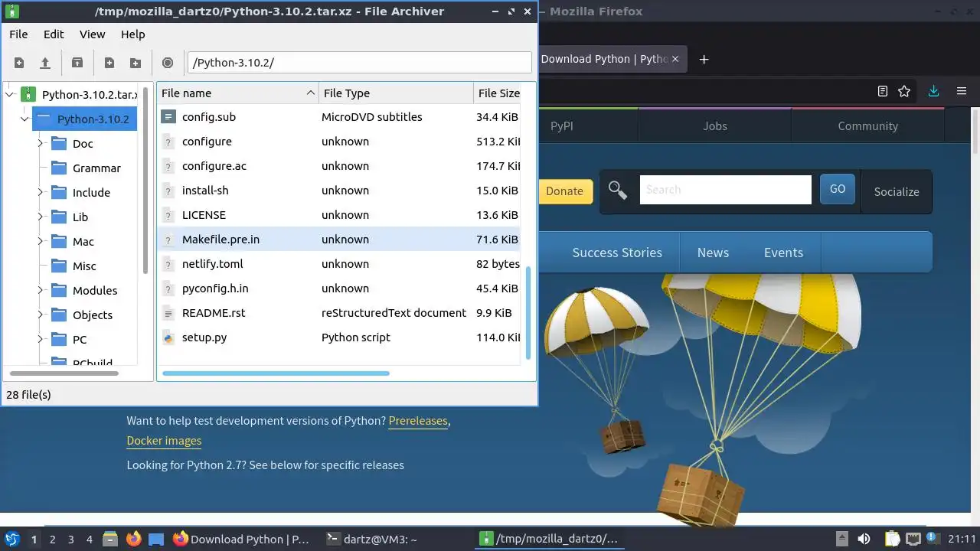This screenshot has width=980, height=551.
Task: Open the Prereleases link
Action: pos(418,421)
